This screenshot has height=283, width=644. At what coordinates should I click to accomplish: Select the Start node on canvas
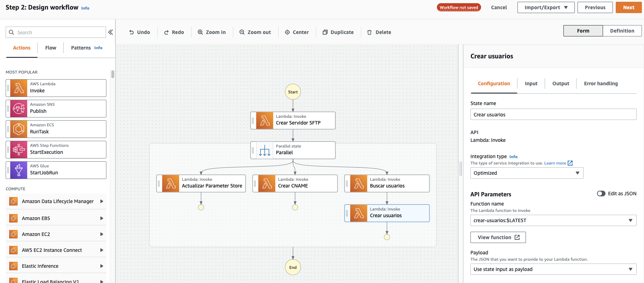[x=293, y=92]
